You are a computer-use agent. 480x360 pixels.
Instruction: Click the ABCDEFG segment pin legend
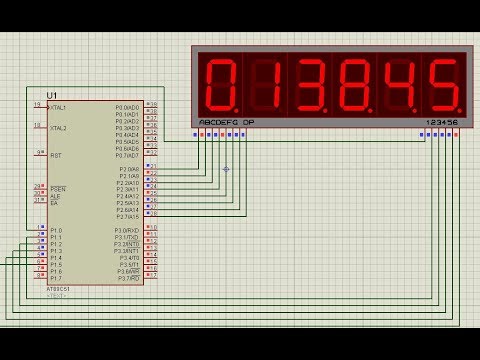coord(219,122)
